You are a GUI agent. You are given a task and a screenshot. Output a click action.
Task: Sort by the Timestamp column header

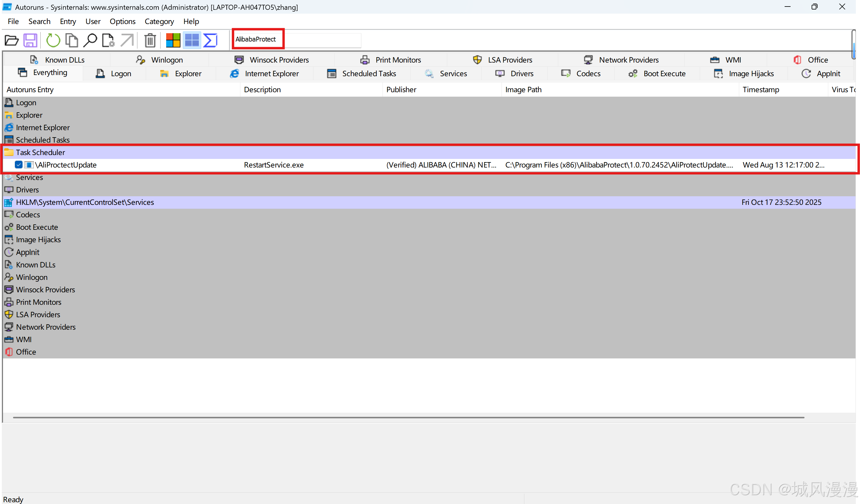[x=761, y=90]
